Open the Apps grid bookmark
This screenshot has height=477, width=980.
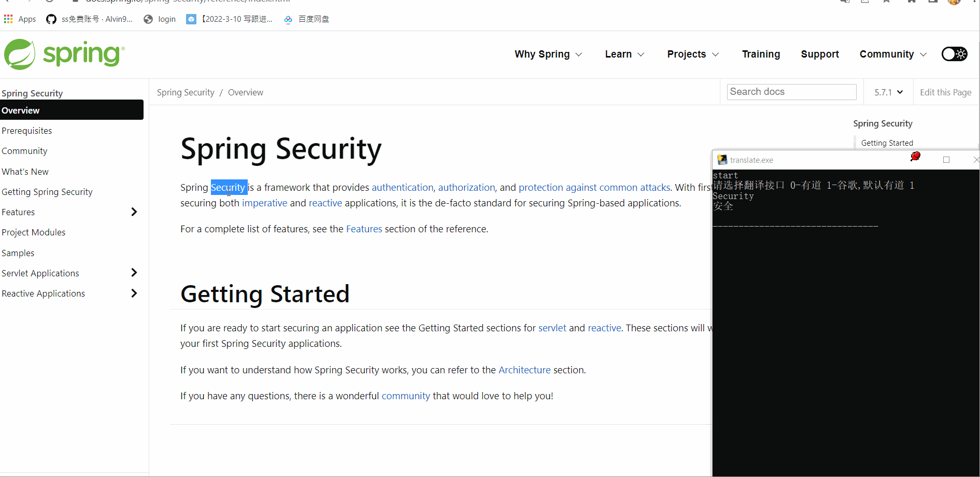[x=20, y=19]
